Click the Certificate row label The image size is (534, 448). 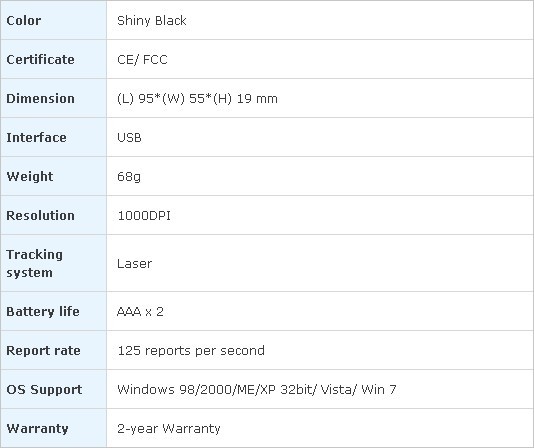(x=40, y=60)
